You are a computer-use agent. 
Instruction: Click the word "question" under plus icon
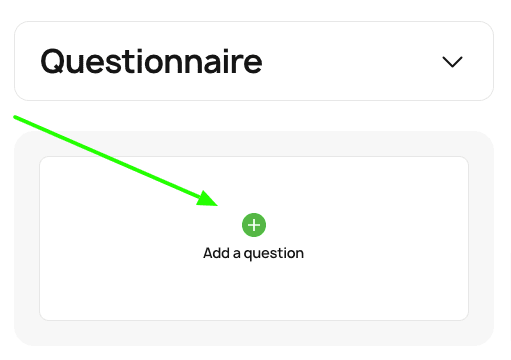pyautogui.click(x=274, y=254)
